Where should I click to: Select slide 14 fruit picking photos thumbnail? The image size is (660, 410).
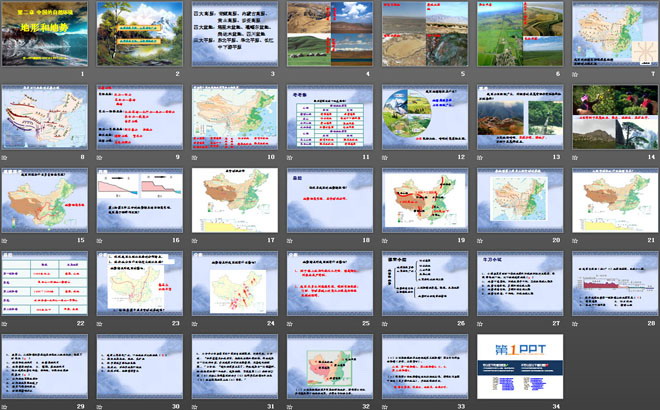(x=615, y=117)
